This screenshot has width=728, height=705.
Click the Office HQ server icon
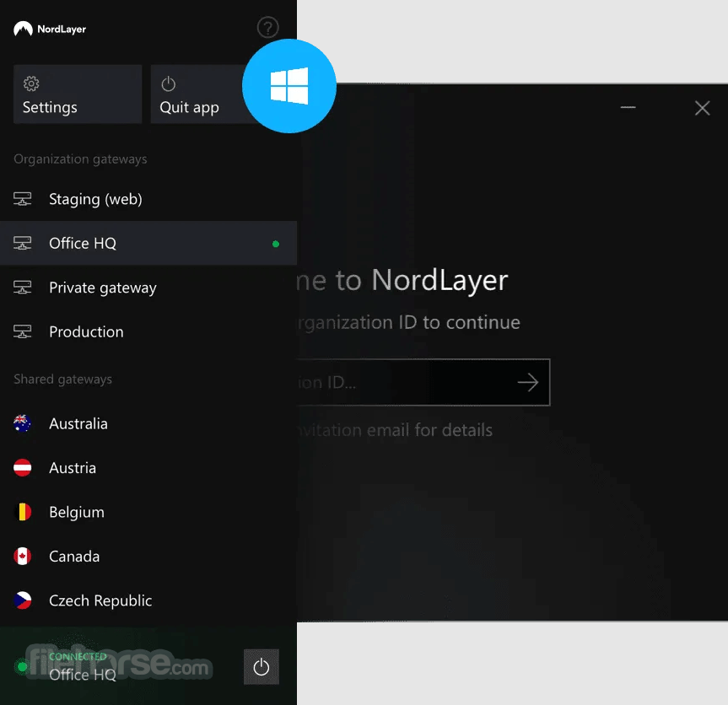pyautogui.click(x=22, y=243)
